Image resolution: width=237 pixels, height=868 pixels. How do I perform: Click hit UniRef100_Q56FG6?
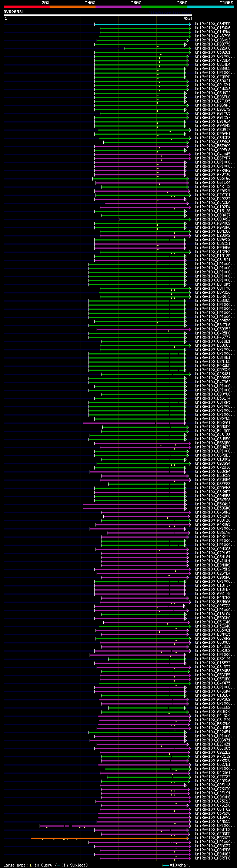coord(213,179)
